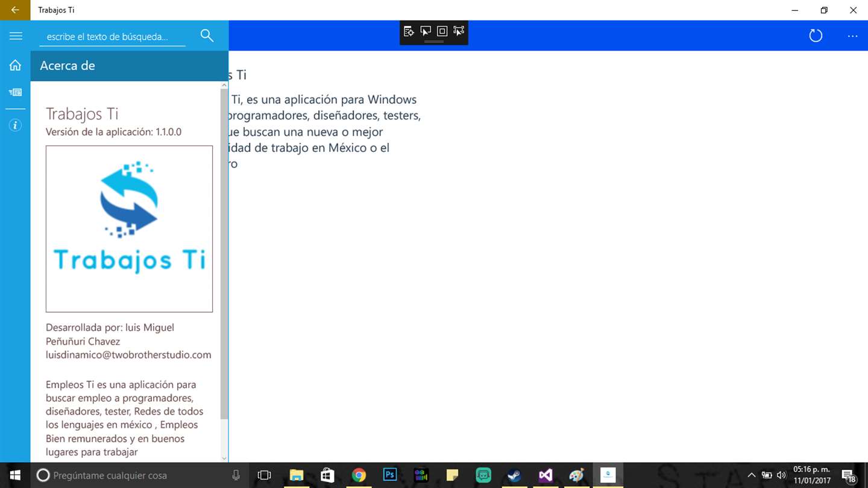The width and height of the screenshot is (868, 488).
Task: Click the search magnifier icon
Action: click(207, 36)
